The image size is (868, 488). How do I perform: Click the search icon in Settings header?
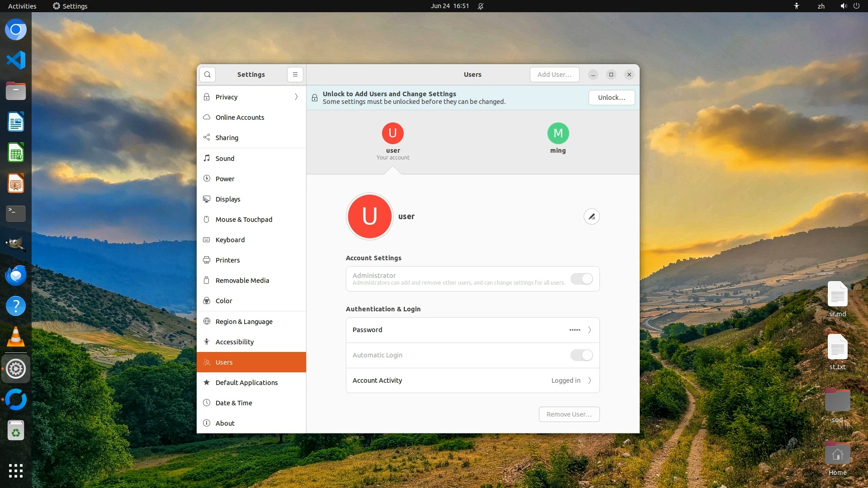[x=208, y=75]
